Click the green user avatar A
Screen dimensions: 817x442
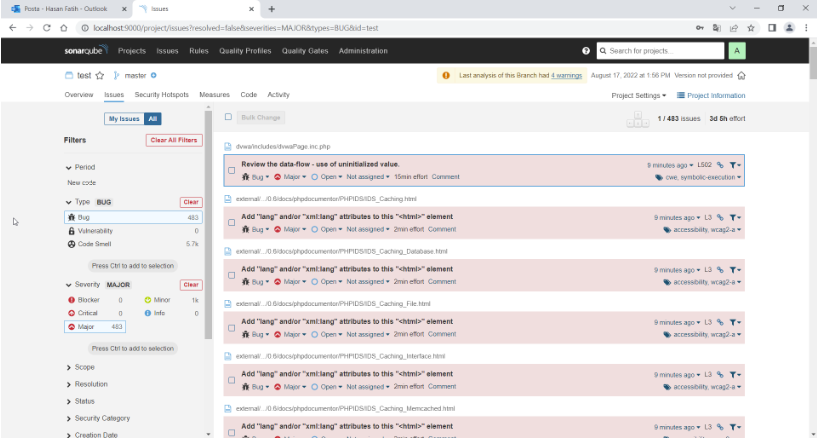(x=737, y=50)
